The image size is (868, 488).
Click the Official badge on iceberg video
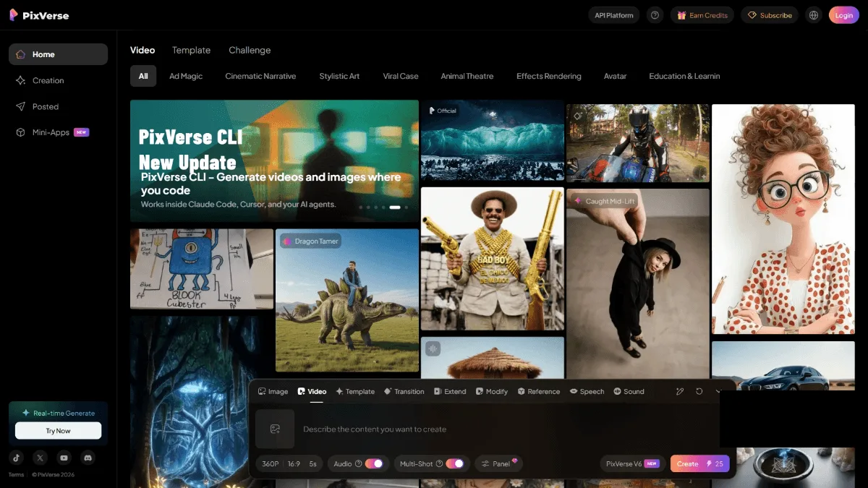point(443,111)
